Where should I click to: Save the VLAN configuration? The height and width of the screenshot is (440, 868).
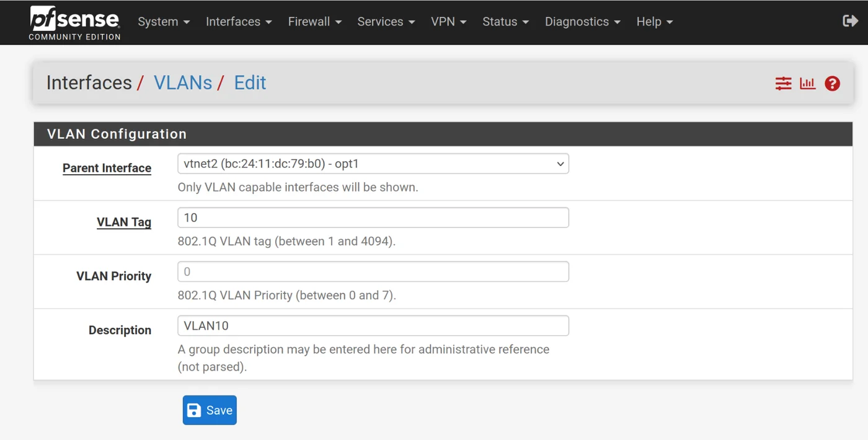[x=210, y=410]
